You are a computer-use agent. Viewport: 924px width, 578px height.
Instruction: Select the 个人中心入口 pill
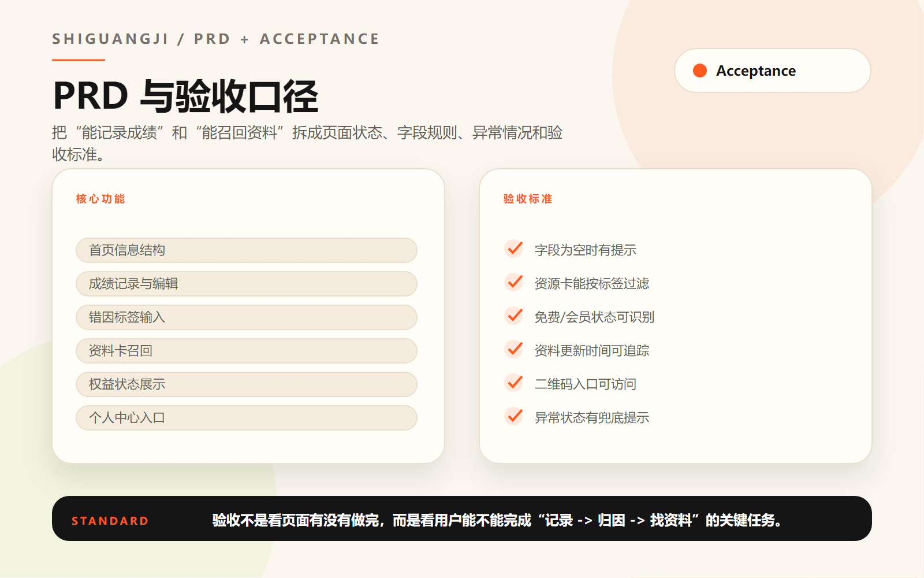tap(247, 418)
